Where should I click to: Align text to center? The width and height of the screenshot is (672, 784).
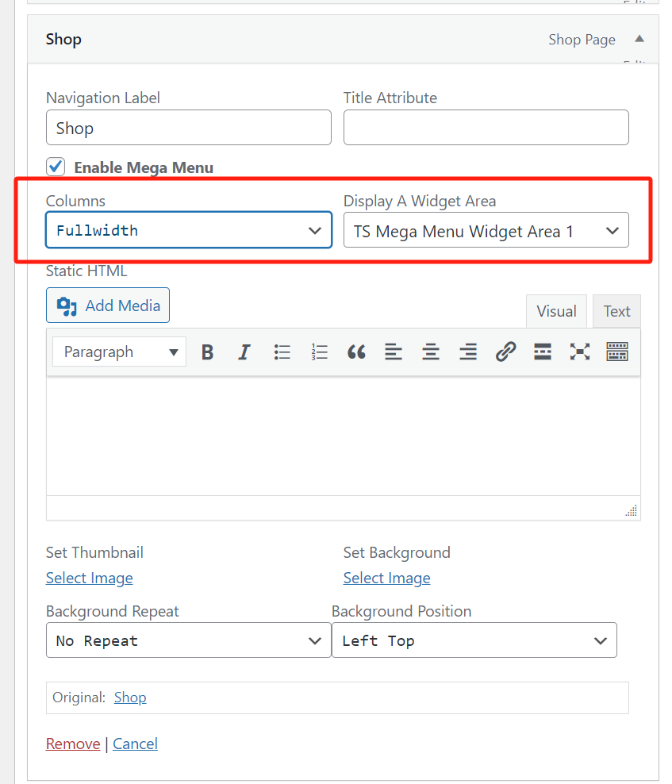coord(431,352)
